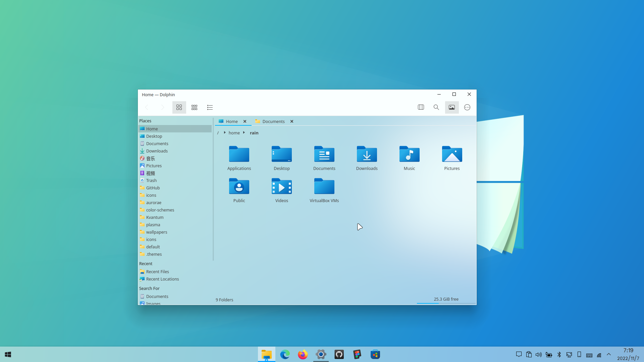
Task: Toggle split view pane
Action: click(x=421, y=107)
